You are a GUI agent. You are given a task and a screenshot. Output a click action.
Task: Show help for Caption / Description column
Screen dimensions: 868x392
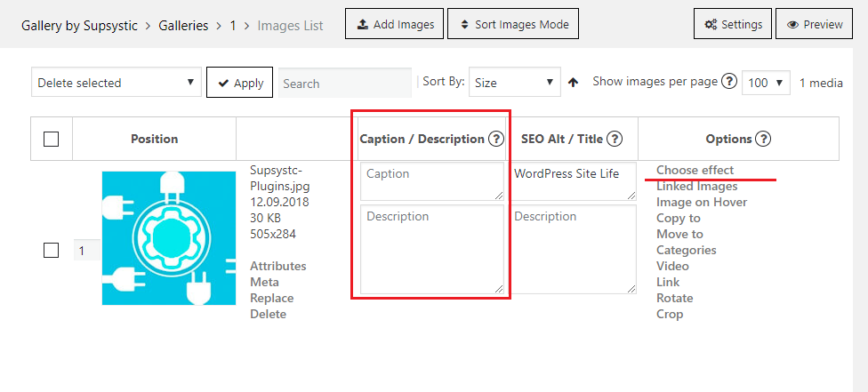coord(495,139)
